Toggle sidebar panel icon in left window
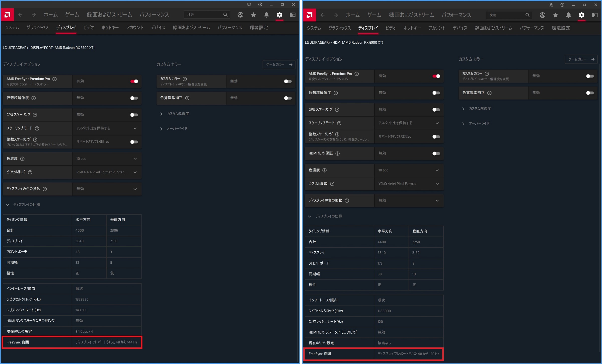 (292, 15)
